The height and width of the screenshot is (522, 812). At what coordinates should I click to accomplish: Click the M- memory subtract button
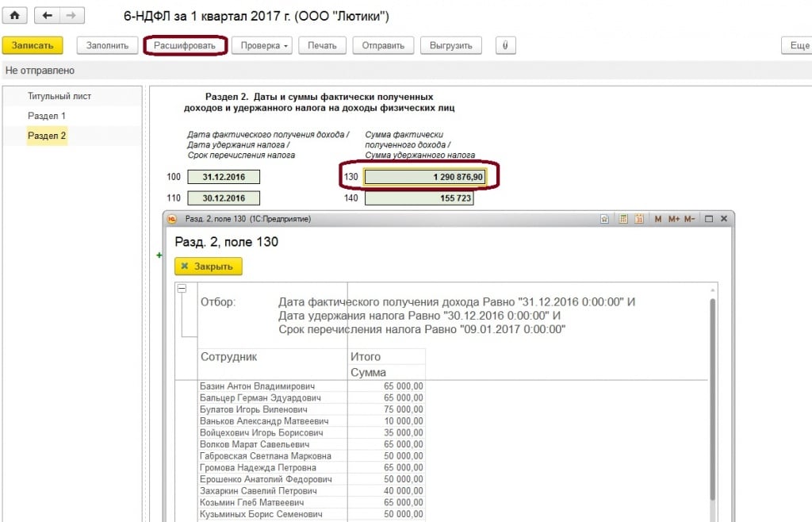[690, 218]
